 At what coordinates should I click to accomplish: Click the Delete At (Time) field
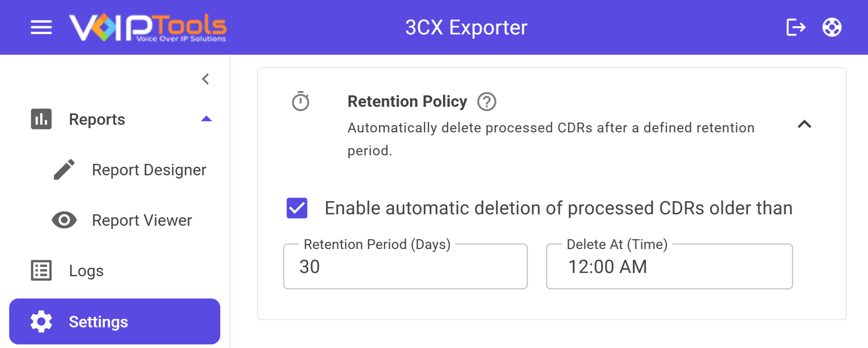point(669,266)
